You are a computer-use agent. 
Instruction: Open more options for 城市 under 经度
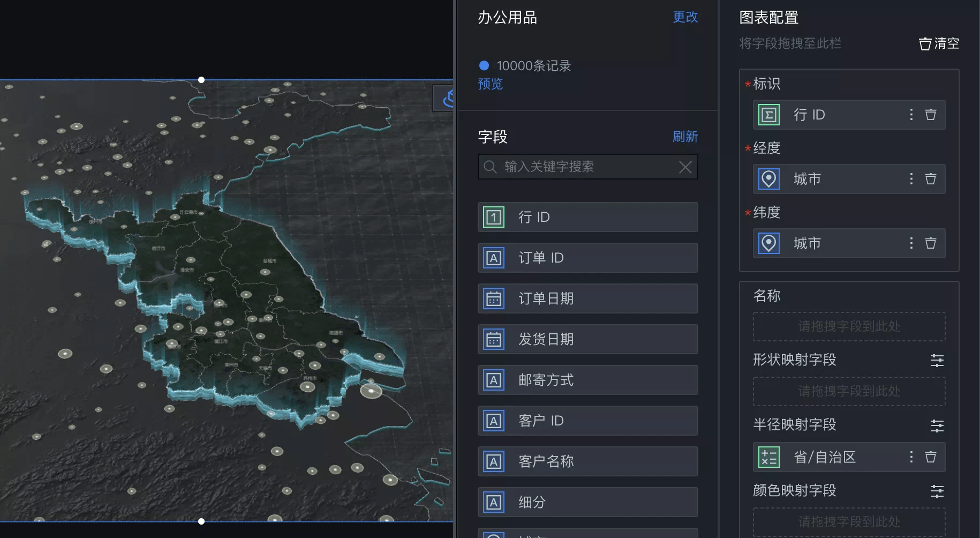[911, 179]
